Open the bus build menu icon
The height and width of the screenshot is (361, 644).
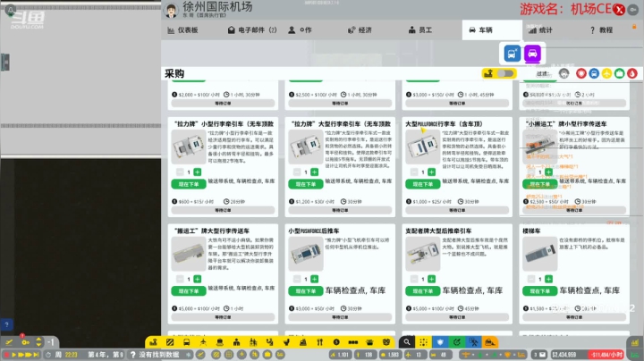point(186,342)
